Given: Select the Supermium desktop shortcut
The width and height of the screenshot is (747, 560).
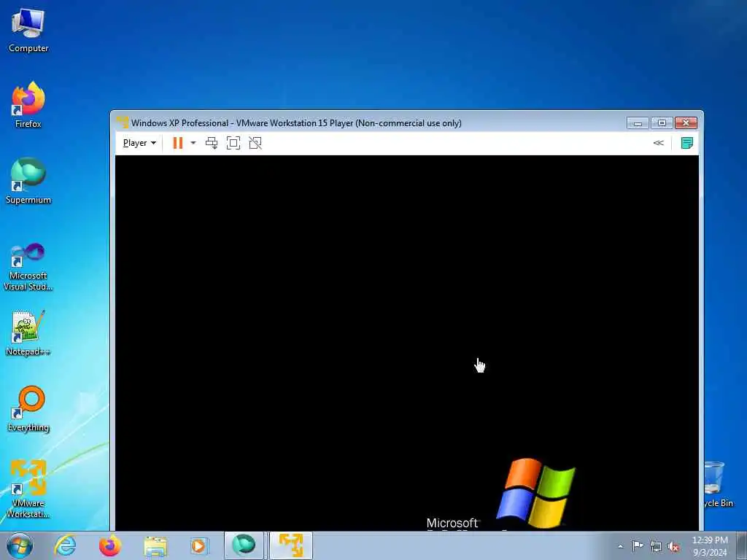Looking at the screenshot, I should pos(28,182).
